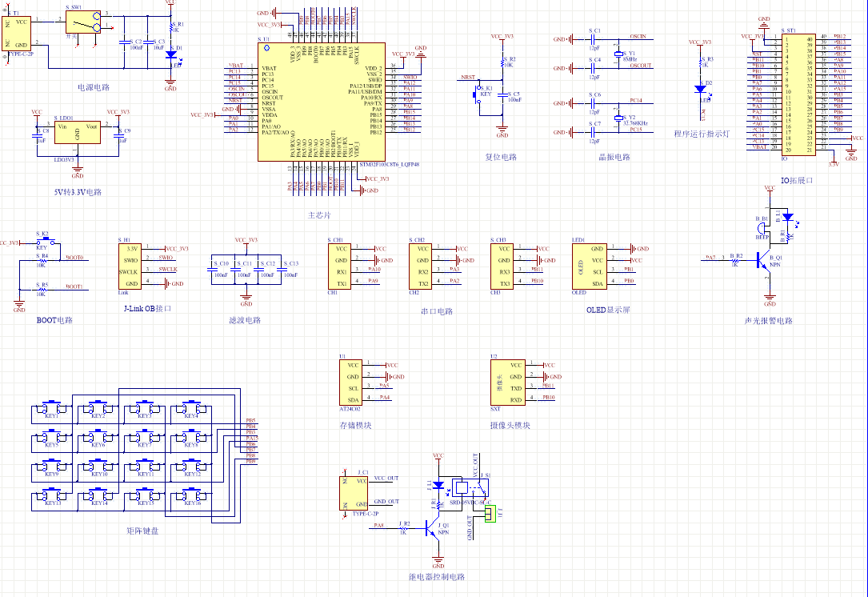This screenshot has width=868, height=597.
Task: Select the S_SW1 power switch symbol
Action: tap(83, 22)
